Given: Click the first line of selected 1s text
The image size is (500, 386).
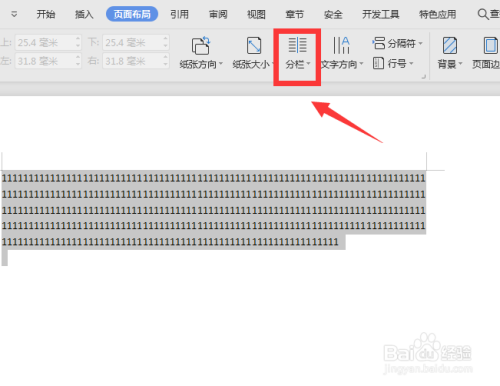Looking at the screenshot, I should [x=214, y=178].
